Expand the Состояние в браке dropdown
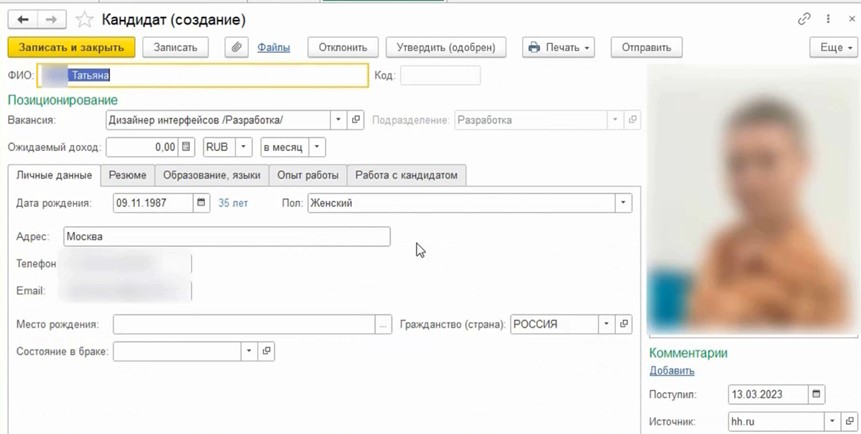This screenshot has width=861, height=434. tap(249, 352)
